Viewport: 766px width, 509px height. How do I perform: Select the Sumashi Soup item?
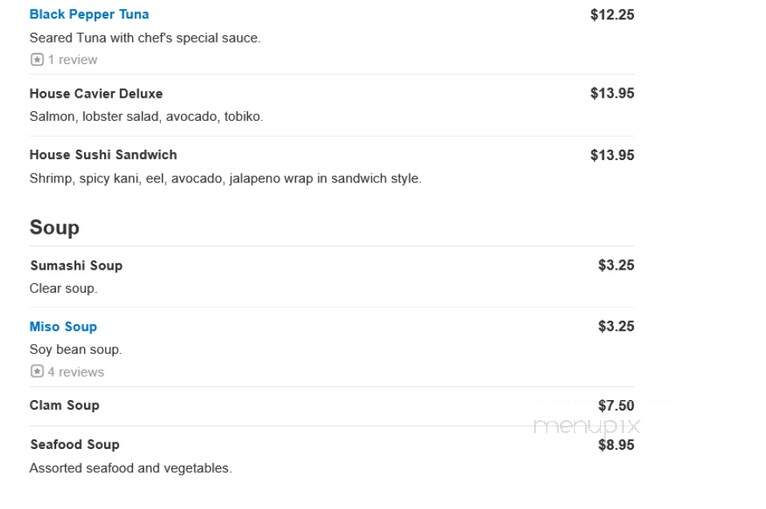click(x=76, y=265)
